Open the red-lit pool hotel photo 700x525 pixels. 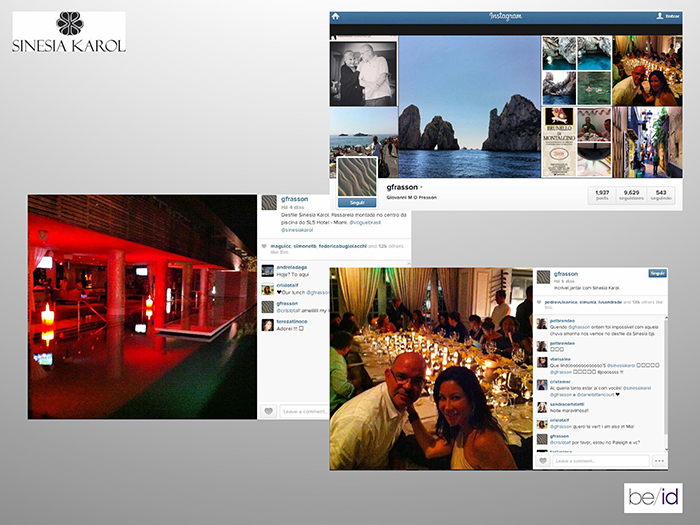[x=142, y=307]
